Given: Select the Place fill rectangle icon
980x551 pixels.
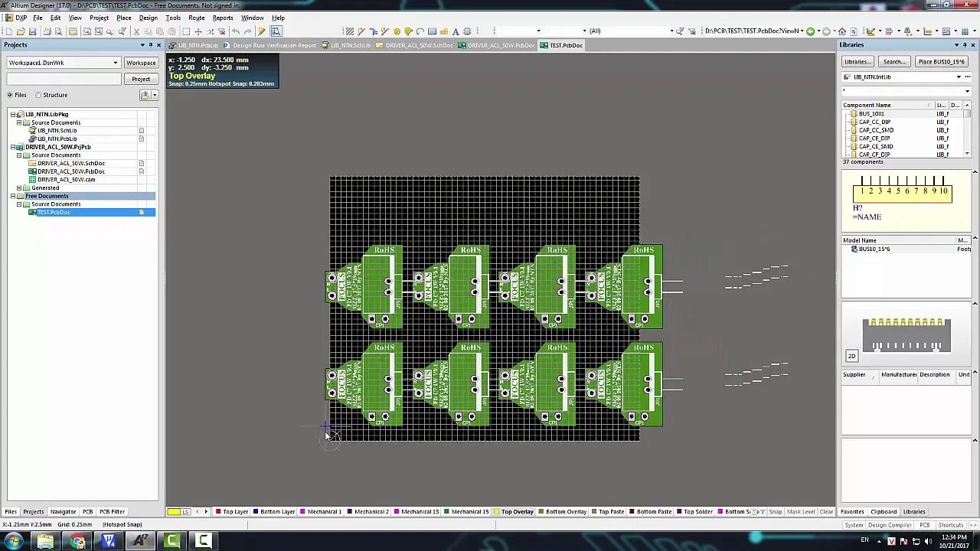Looking at the screenshot, I should [432, 31].
